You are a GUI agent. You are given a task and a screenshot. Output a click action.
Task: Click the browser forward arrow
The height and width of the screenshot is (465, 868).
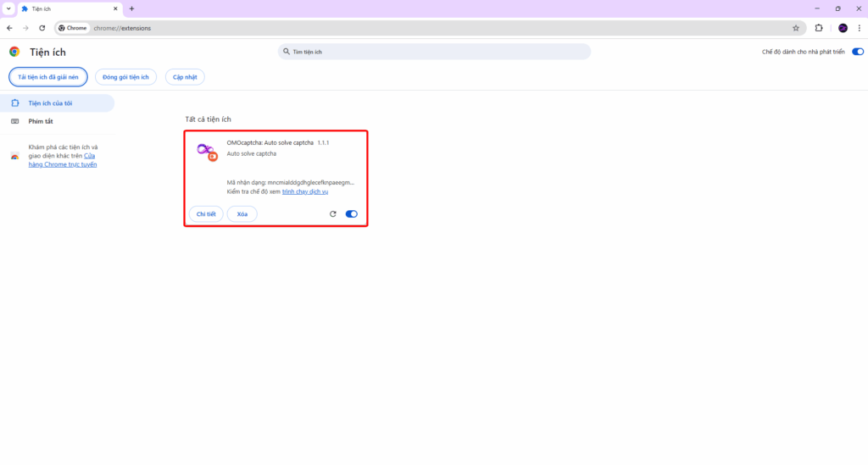pos(25,28)
